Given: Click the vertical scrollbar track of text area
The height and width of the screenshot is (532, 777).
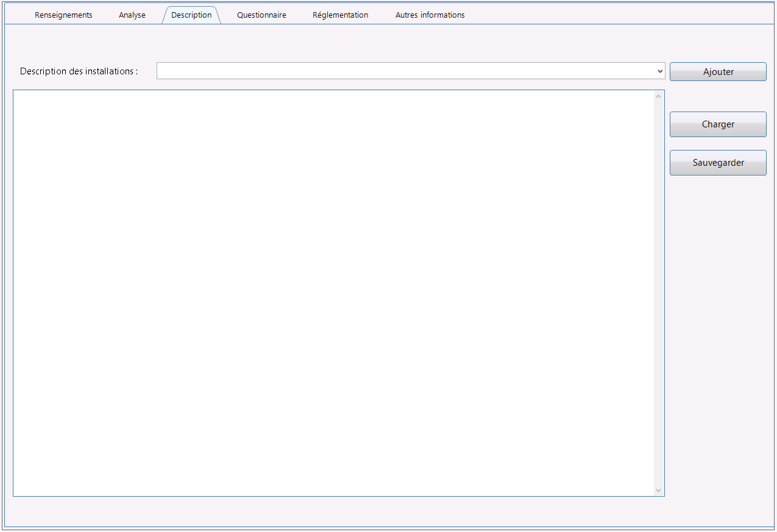Looking at the screenshot, I should 659,293.
